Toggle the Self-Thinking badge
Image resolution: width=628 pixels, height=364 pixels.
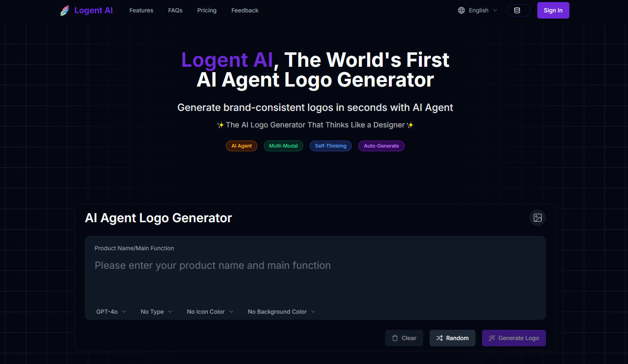point(330,146)
